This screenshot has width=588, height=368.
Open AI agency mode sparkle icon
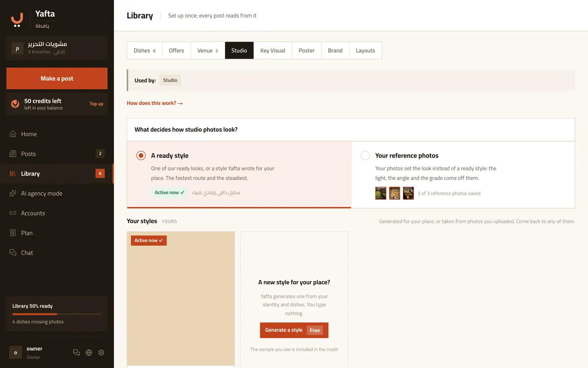click(13, 194)
